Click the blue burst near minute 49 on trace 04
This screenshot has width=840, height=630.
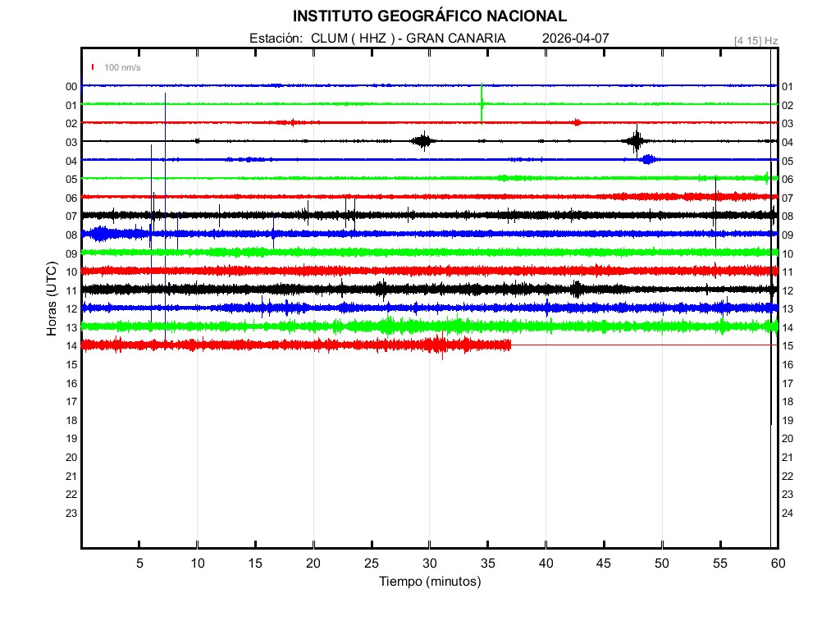click(647, 159)
